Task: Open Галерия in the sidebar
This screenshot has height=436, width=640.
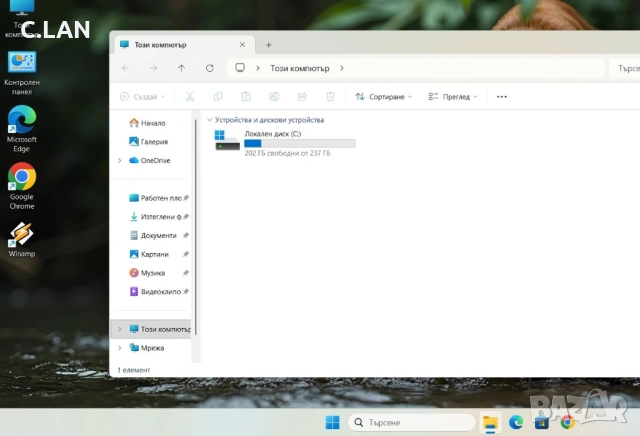Action: tap(153, 142)
